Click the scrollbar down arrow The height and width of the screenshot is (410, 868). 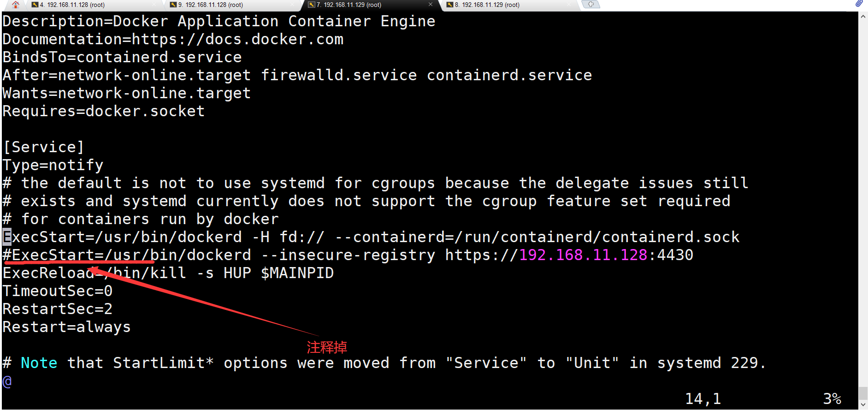pyautogui.click(x=863, y=404)
